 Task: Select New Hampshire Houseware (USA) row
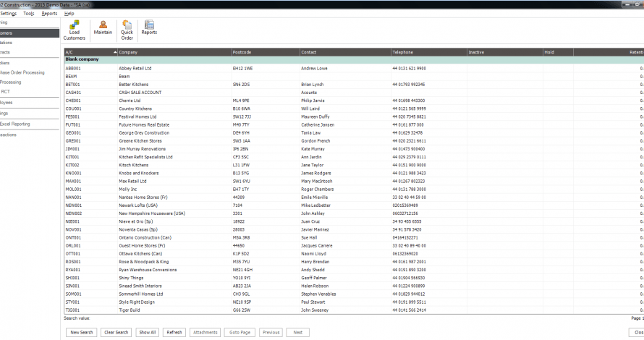(354, 213)
